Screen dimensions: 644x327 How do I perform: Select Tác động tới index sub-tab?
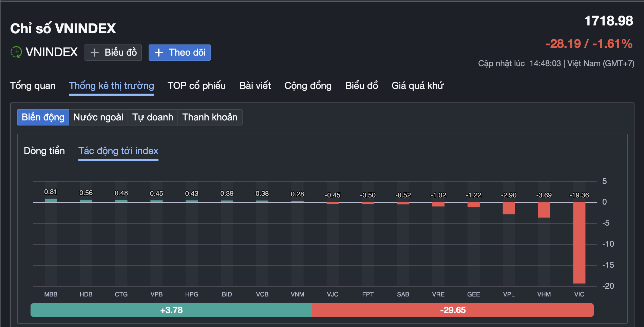point(118,151)
